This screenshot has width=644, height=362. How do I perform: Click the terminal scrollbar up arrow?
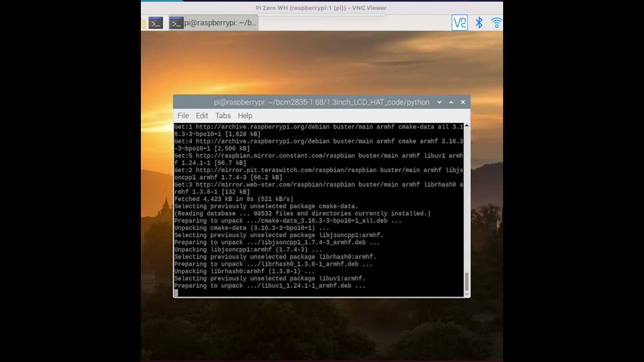[x=467, y=126]
